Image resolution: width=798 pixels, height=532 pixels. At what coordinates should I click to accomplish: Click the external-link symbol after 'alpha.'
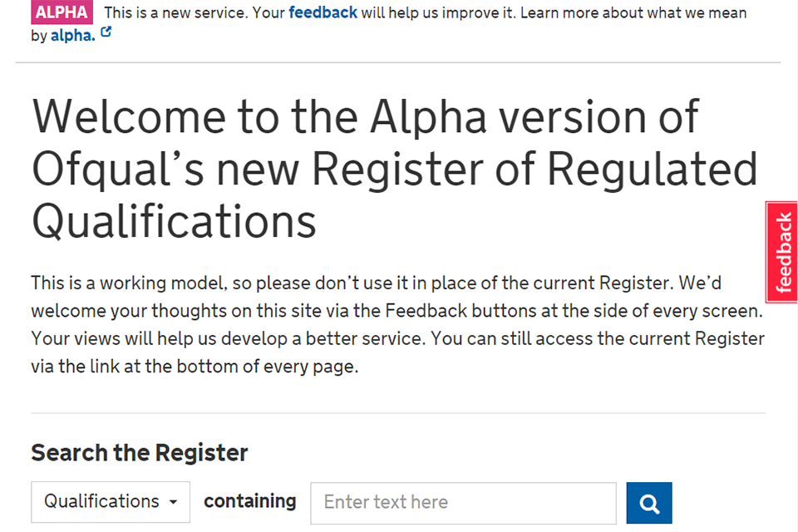tap(105, 33)
